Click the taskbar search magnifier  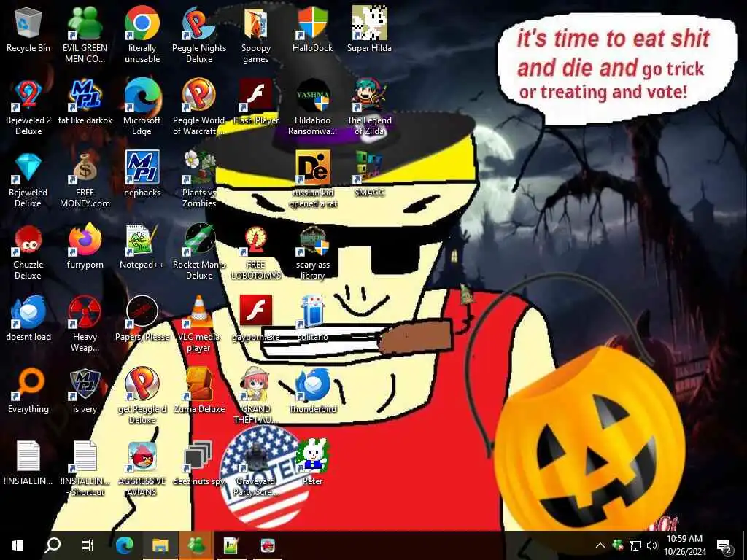[x=53, y=545]
